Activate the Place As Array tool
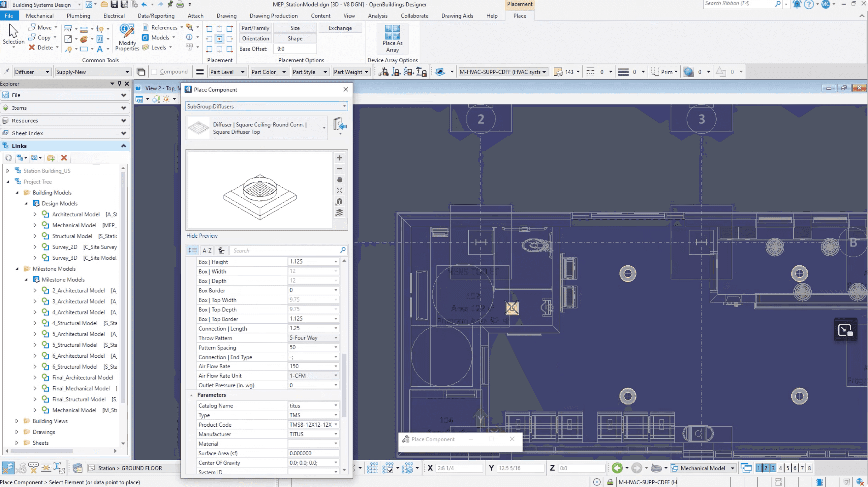 [392, 39]
